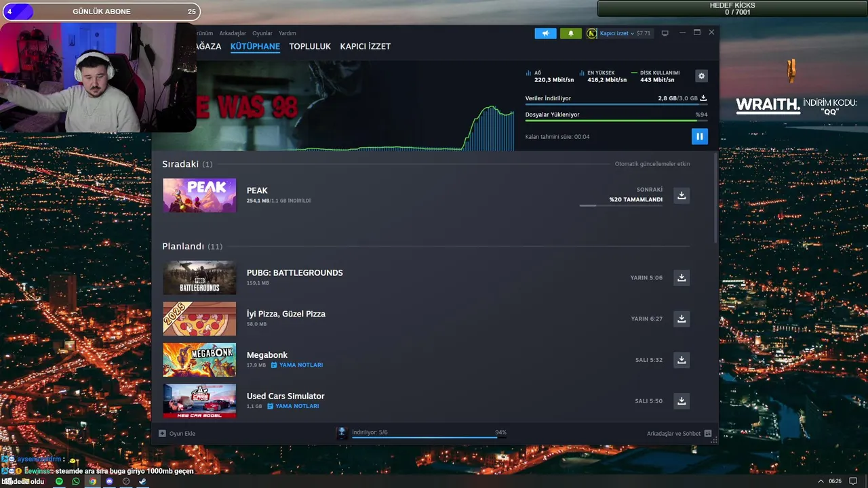Screen dimensions: 868x488
Task: Download İyi Pizza, Güzel Pizza update now
Action: (682, 319)
